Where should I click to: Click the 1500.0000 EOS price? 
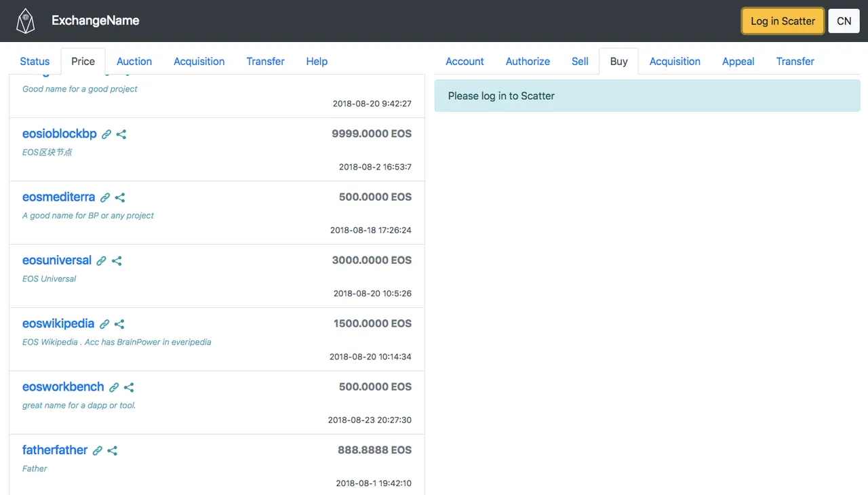372,323
